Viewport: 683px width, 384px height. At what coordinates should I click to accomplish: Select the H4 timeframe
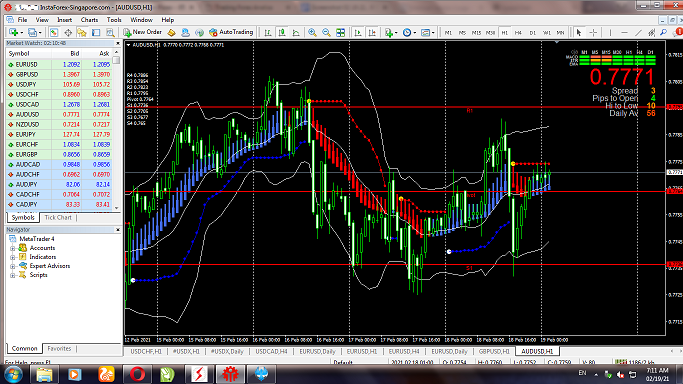[518, 33]
